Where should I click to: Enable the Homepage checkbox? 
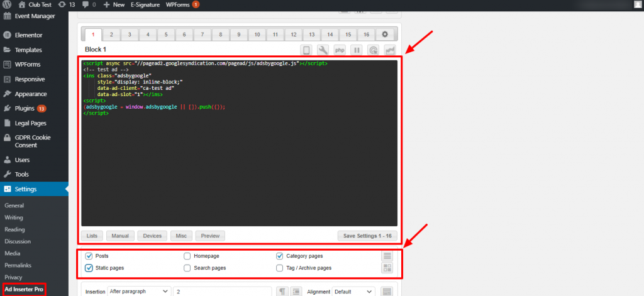[x=187, y=256]
